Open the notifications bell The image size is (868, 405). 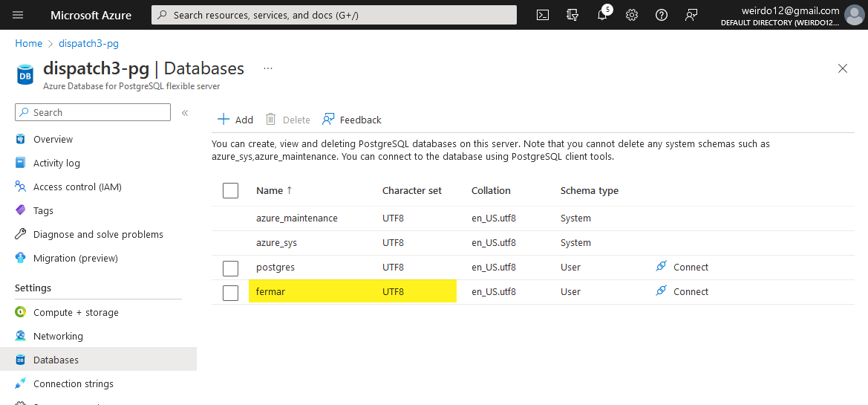(x=602, y=15)
